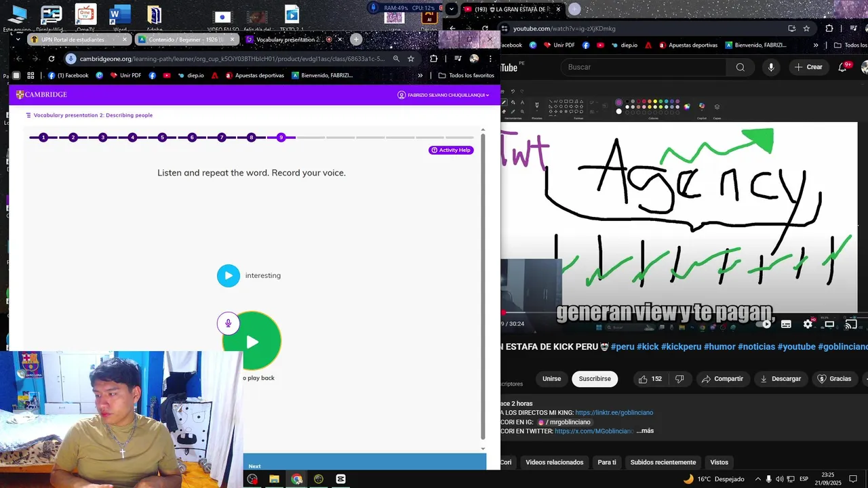Install app icon in YouTube address bar

click(791, 28)
